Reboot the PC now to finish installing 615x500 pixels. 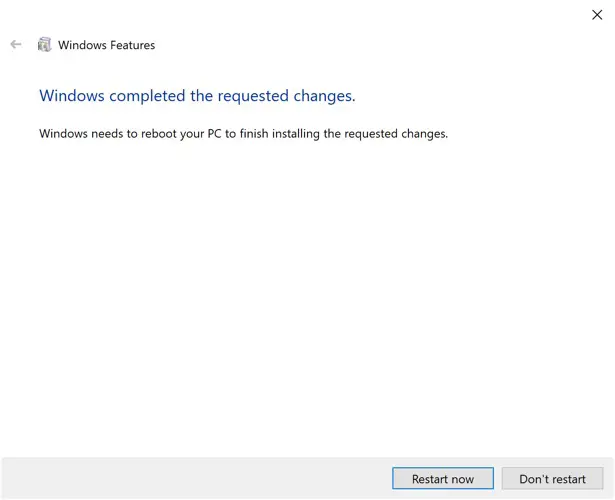pos(443,479)
